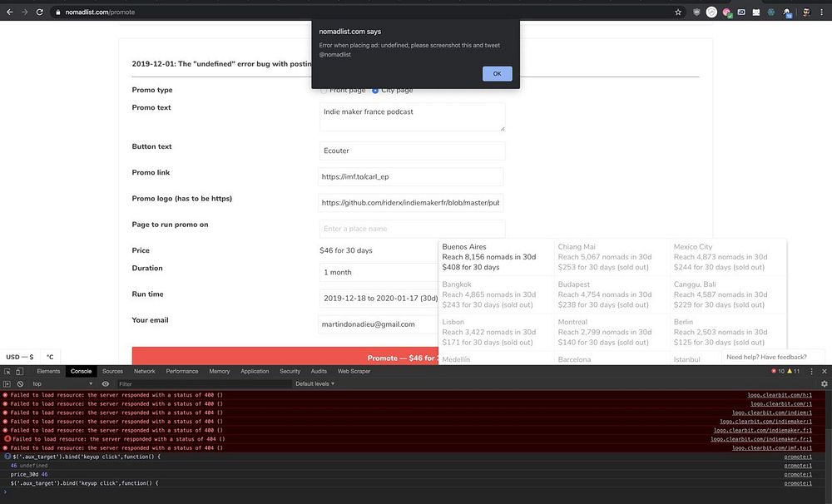Select the City page promo type

[x=375, y=90]
